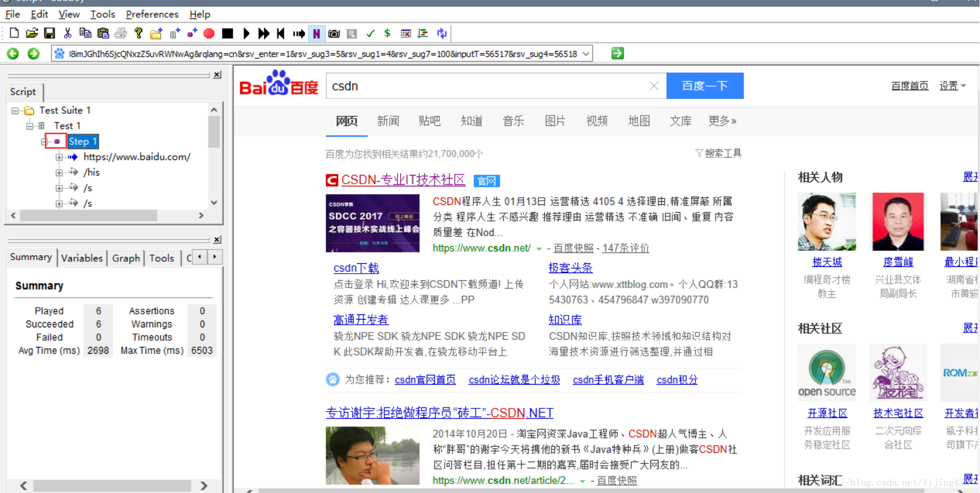The image size is (980, 493).
Task: Open the csdn下载 sublink
Action: click(356, 268)
